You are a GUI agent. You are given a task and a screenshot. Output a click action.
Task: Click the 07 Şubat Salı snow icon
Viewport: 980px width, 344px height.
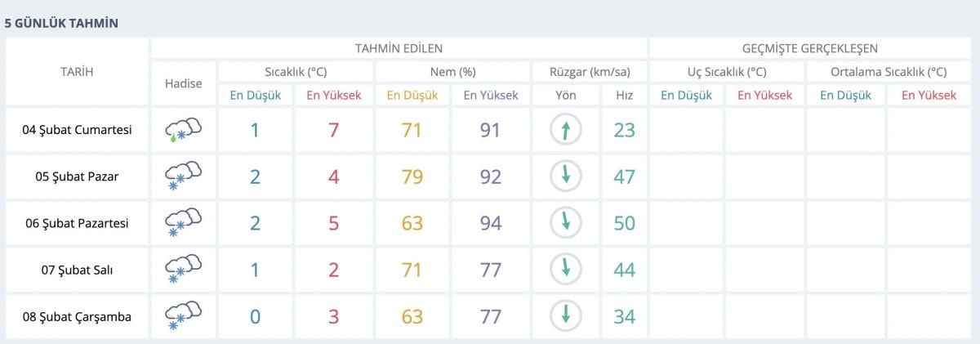click(x=183, y=269)
